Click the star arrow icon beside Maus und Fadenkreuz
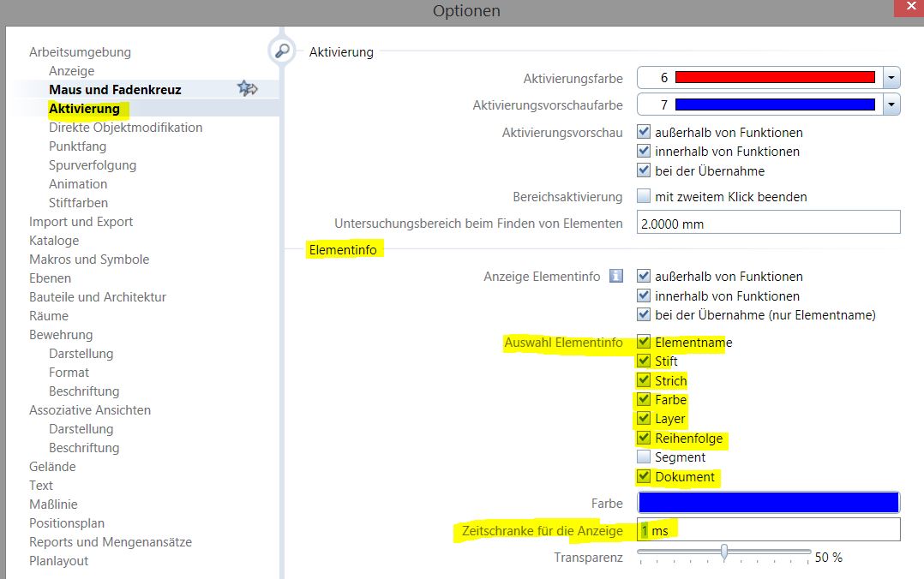The width and height of the screenshot is (924, 579). pyautogui.click(x=247, y=88)
